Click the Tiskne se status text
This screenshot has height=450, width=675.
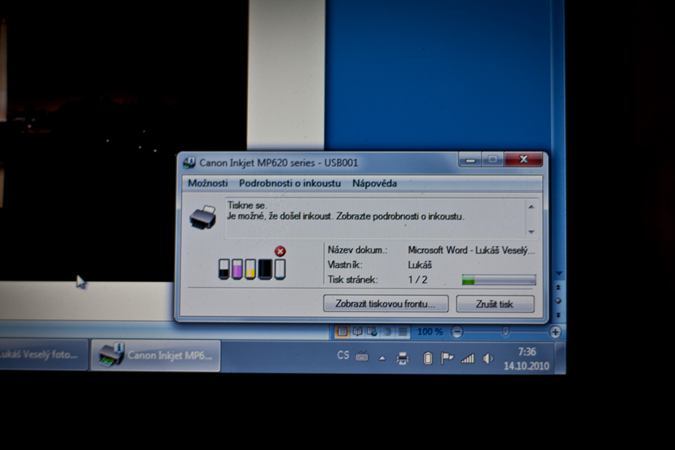coord(247,205)
